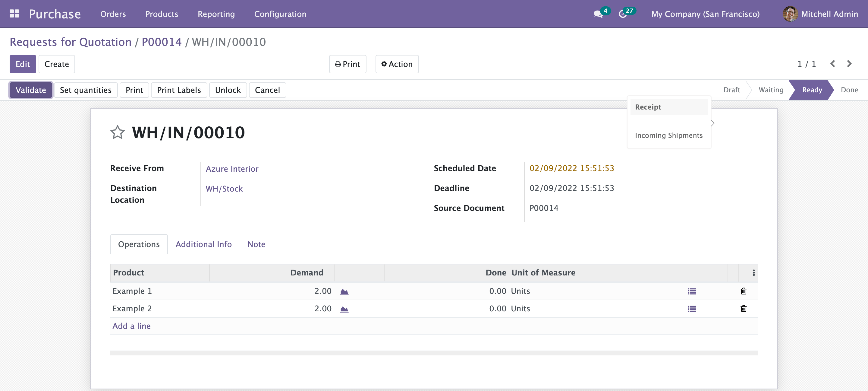Open optional columns menu in product table
Image resolution: width=868 pixels, height=391 pixels.
click(753, 273)
